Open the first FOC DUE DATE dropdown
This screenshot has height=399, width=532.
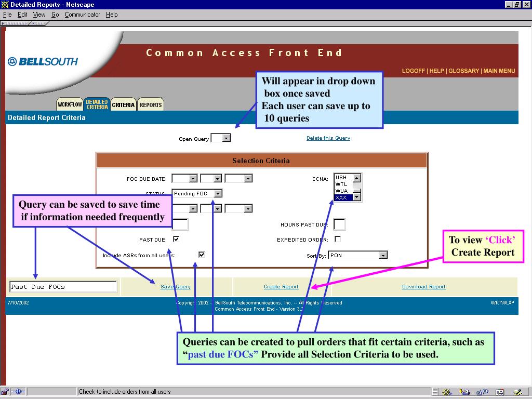pos(184,179)
